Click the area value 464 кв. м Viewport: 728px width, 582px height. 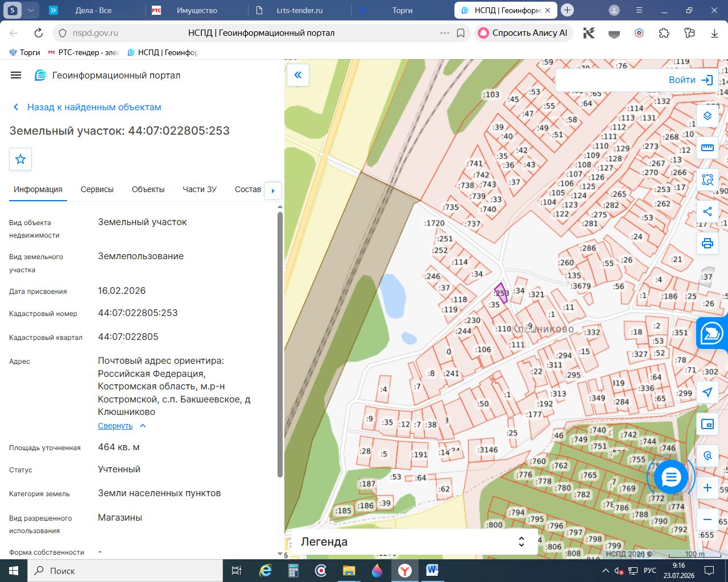click(x=119, y=447)
